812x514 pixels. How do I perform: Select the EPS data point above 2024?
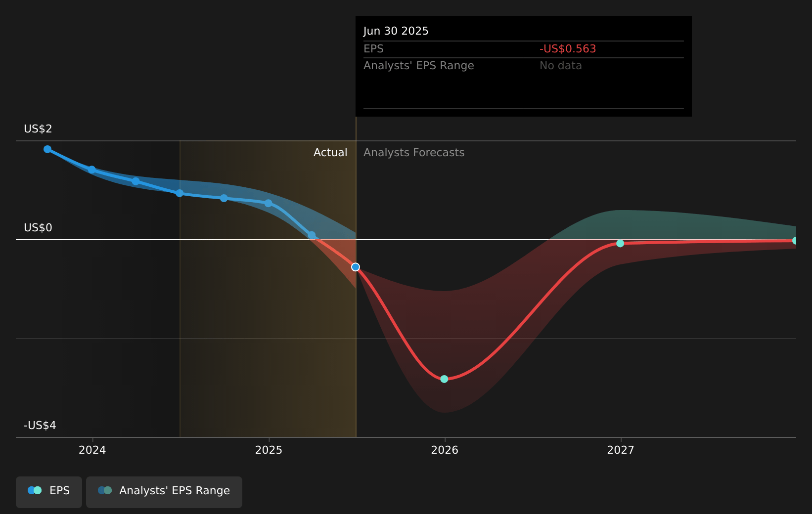coord(92,170)
